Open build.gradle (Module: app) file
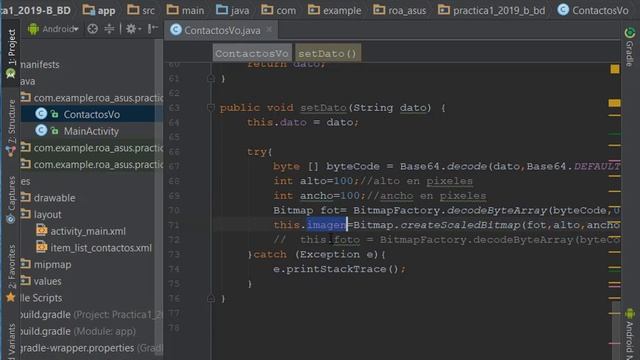640x360 pixels. click(78, 331)
